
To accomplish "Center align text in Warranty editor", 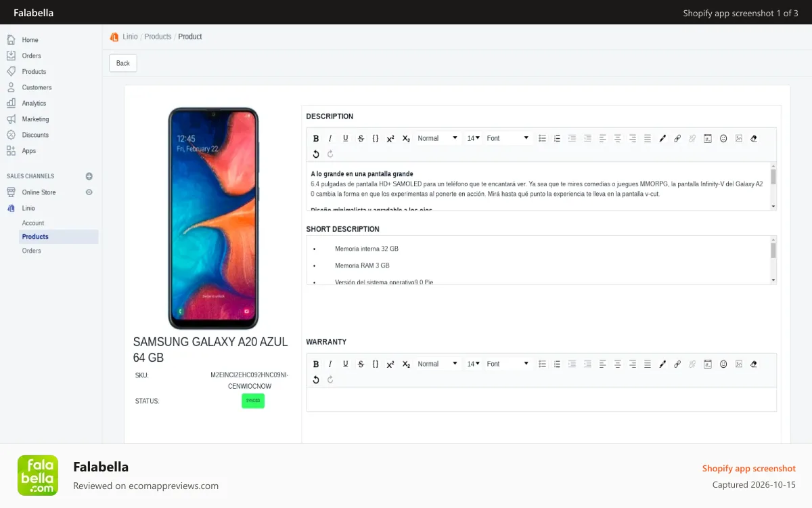I will coord(618,364).
